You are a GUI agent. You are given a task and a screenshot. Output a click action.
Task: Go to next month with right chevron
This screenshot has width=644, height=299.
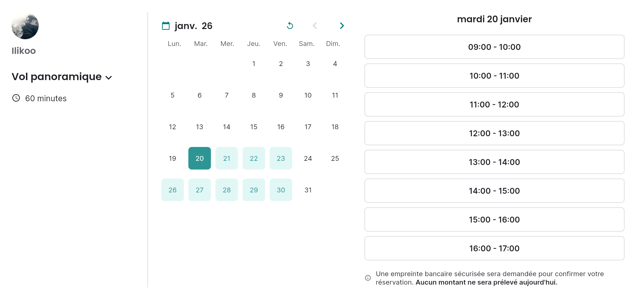(x=342, y=26)
